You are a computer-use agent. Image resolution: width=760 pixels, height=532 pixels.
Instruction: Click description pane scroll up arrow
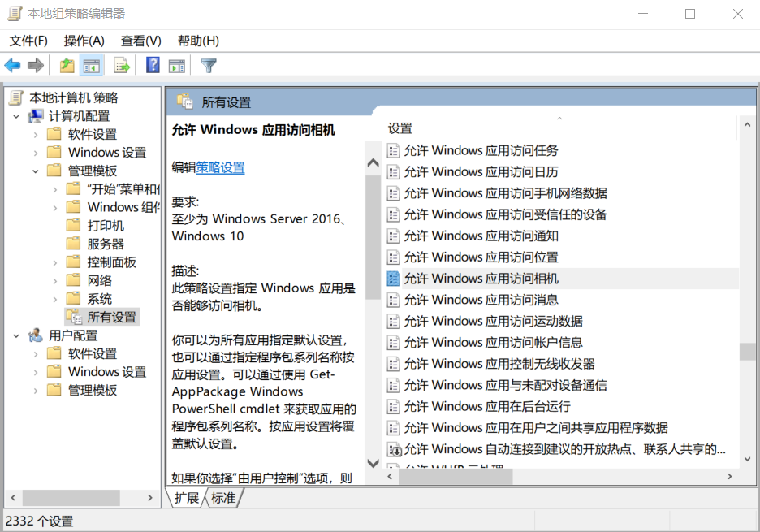point(374,163)
